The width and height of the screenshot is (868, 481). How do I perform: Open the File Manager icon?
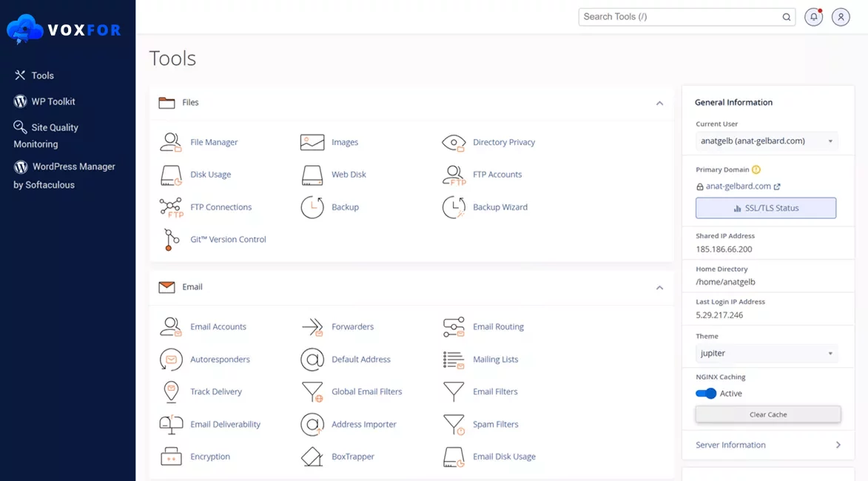pyautogui.click(x=171, y=142)
